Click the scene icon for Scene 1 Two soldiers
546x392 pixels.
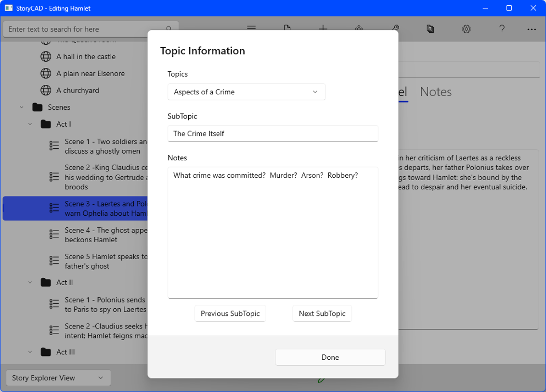[54, 146]
